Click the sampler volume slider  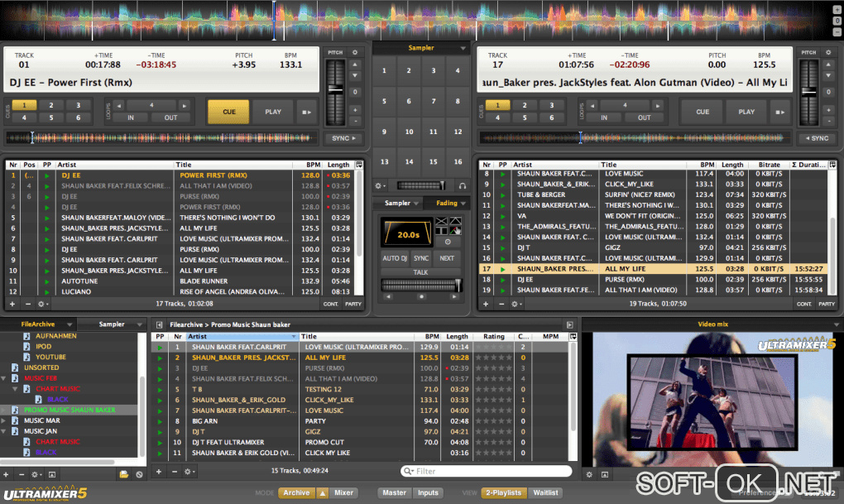(x=421, y=185)
